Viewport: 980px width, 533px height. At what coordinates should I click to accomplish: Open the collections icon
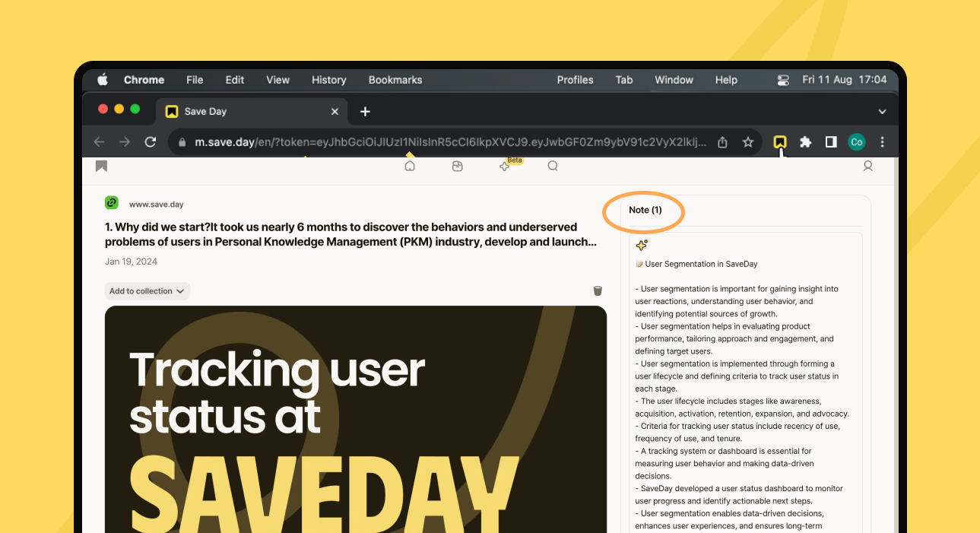click(x=457, y=166)
